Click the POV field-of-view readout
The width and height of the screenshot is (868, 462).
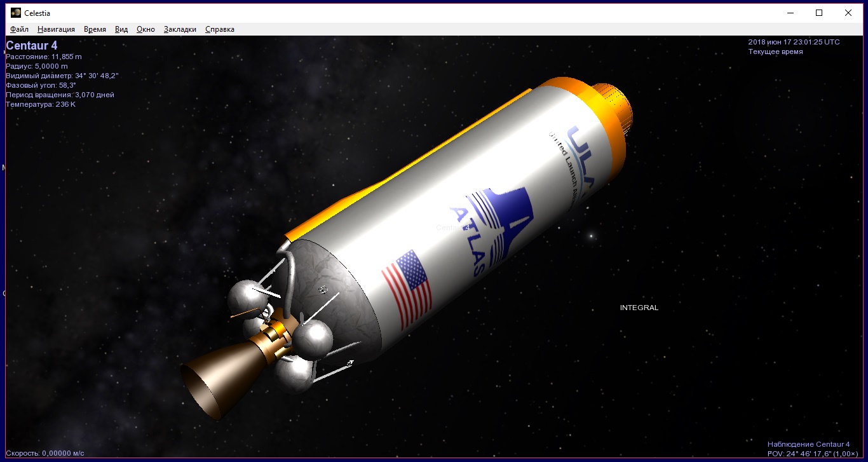tap(813, 454)
